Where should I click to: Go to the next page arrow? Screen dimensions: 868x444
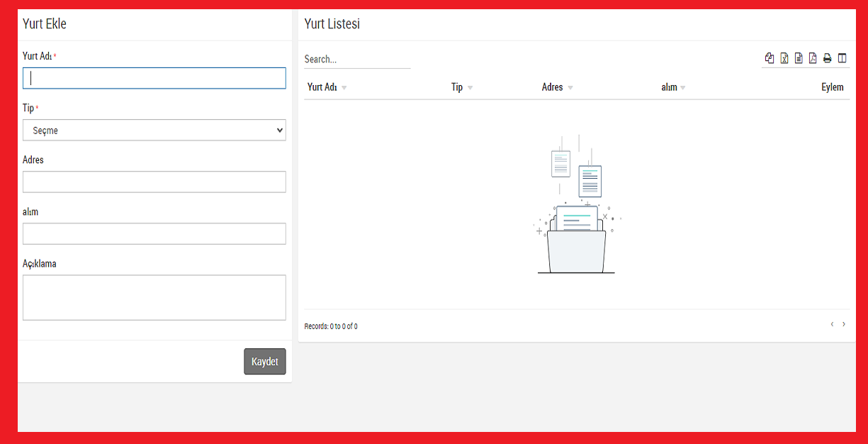[844, 324]
